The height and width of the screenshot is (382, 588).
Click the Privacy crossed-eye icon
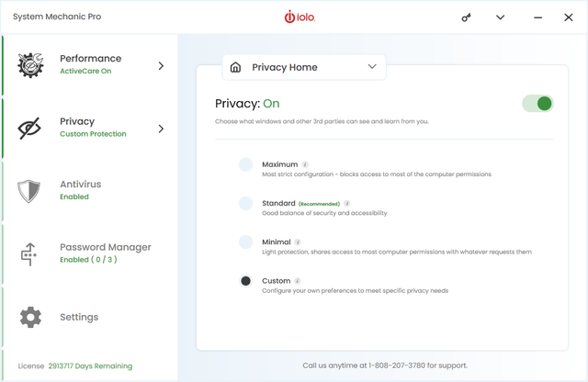click(x=30, y=129)
